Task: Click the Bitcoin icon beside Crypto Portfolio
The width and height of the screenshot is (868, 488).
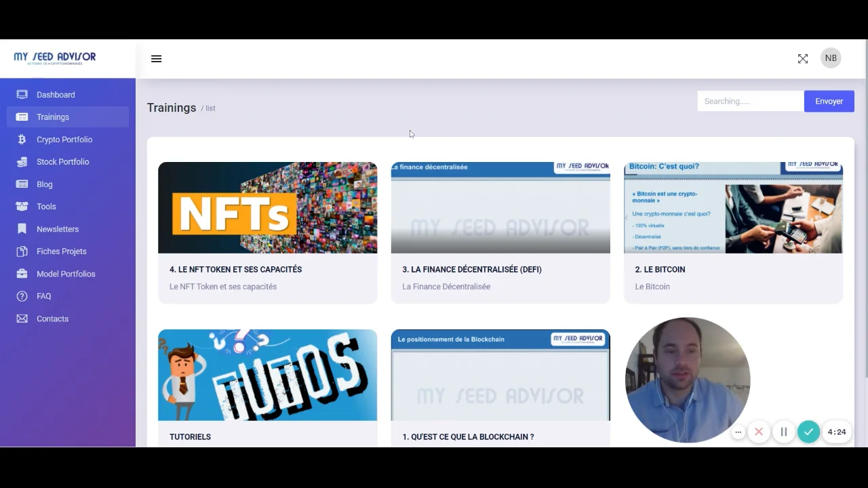Action: click(22, 140)
